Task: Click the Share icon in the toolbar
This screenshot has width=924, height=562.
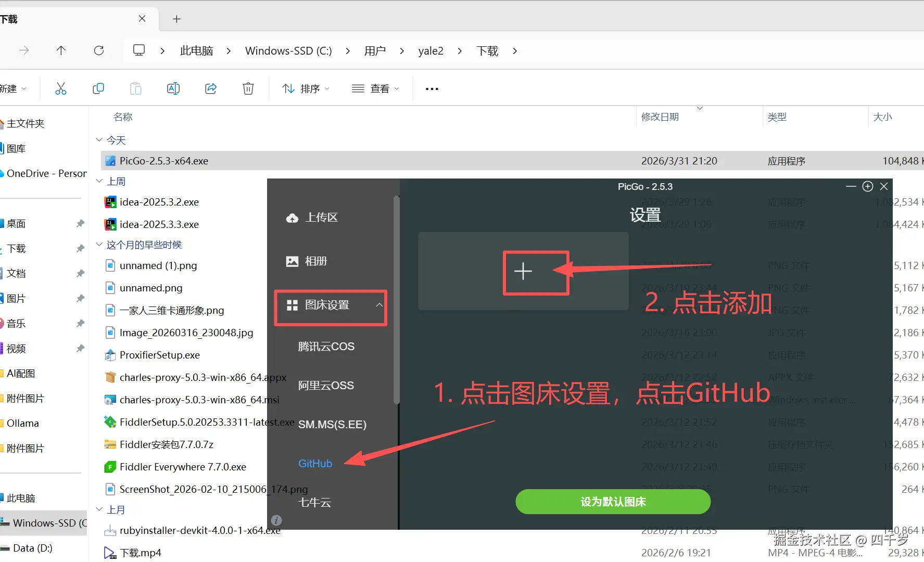Action: pyautogui.click(x=210, y=88)
